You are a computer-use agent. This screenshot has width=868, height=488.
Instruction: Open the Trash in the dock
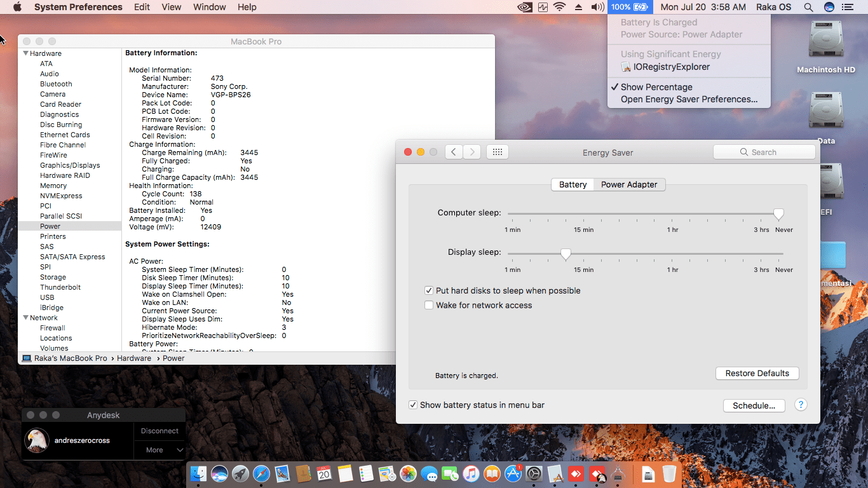669,473
